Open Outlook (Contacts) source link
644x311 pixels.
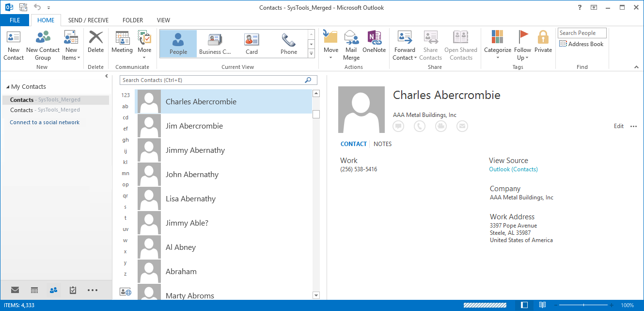513,169
